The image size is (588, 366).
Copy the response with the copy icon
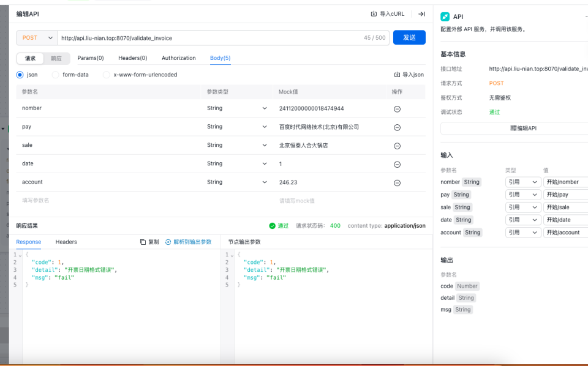click(x=143, y=242)
